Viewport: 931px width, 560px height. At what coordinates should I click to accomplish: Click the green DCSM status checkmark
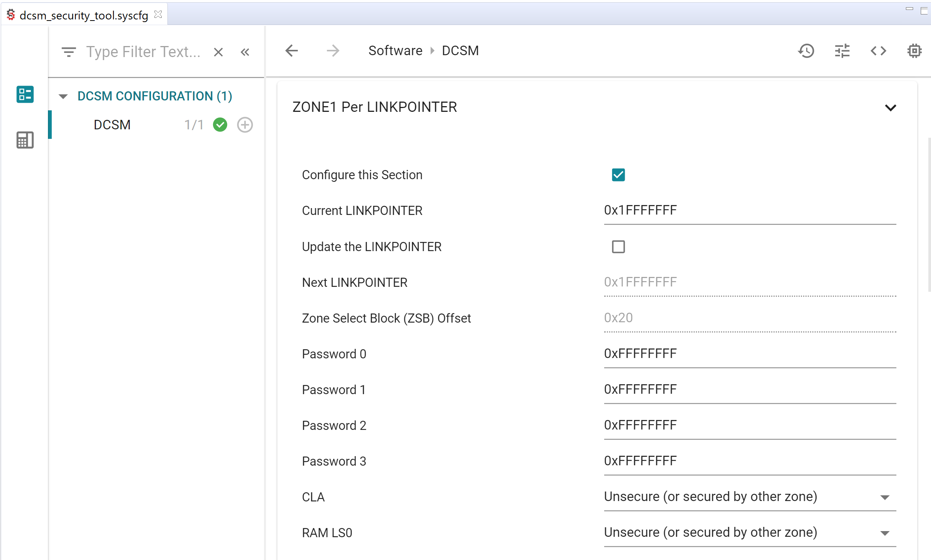coord(220,125)
